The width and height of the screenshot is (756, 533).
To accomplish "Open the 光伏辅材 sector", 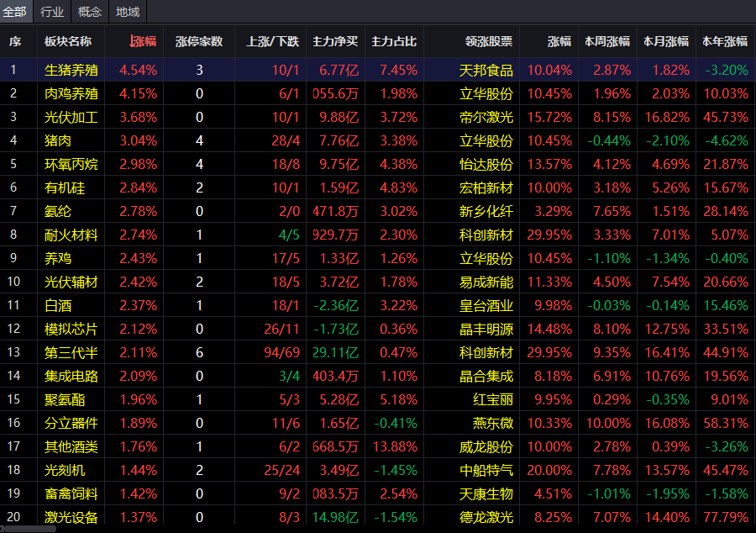I will 71,282.
